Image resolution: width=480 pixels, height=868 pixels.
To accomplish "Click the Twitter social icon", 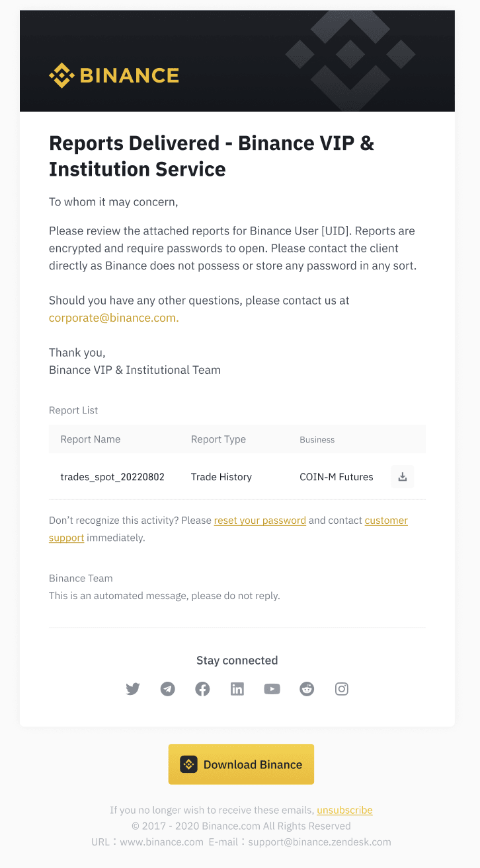I will click(x=133, y=689).
